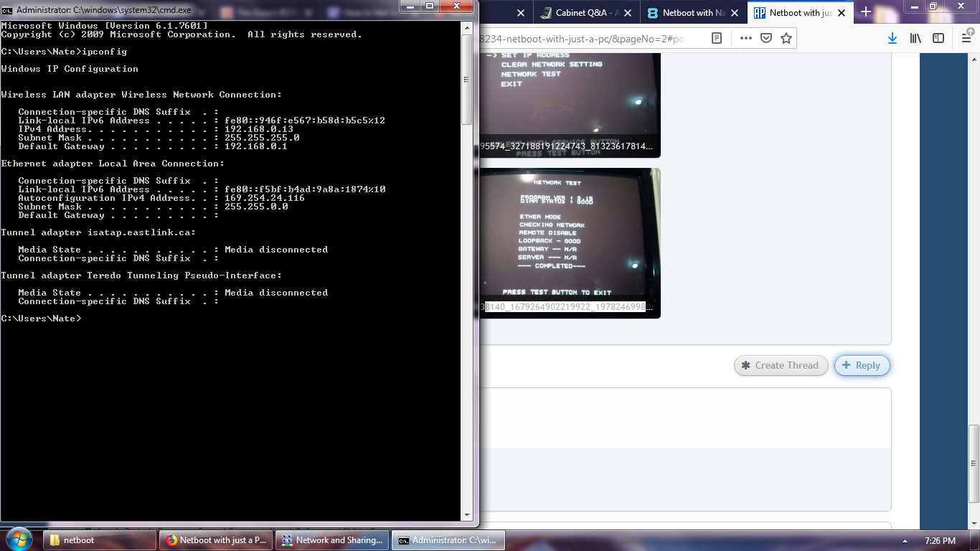Click IPv6 address ending 1874%10
The image size is (980, 551).
305,189
